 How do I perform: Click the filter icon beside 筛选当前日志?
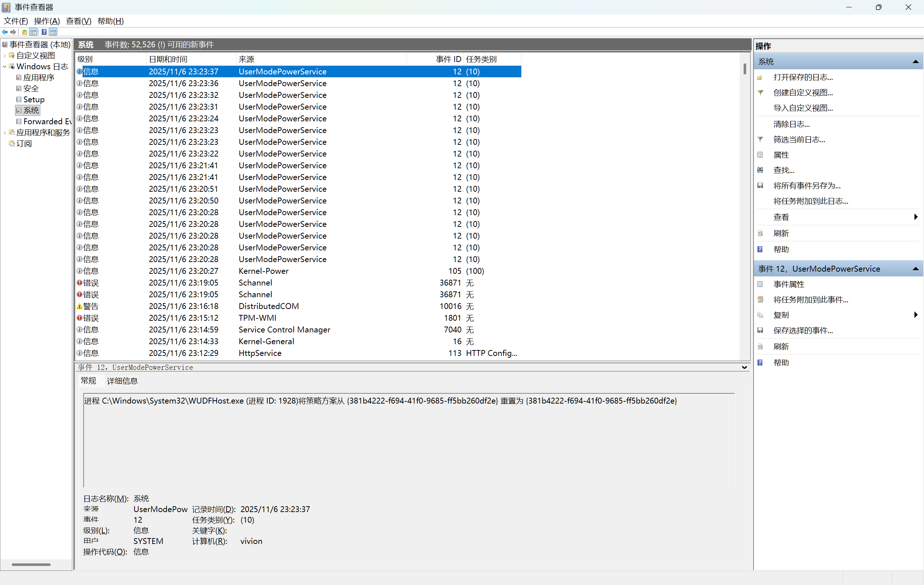pos(760,139)
